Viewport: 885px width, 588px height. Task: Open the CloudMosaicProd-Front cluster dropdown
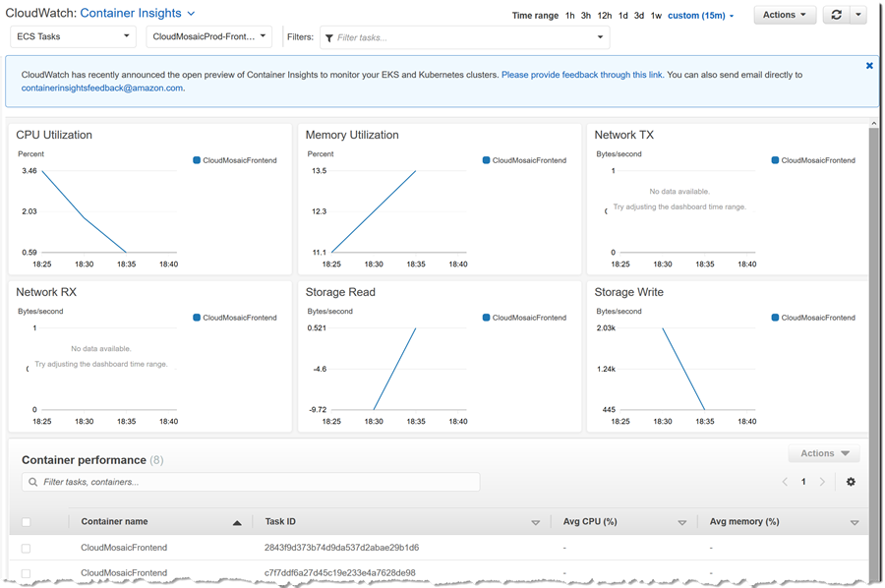click(x=209, y=36)
